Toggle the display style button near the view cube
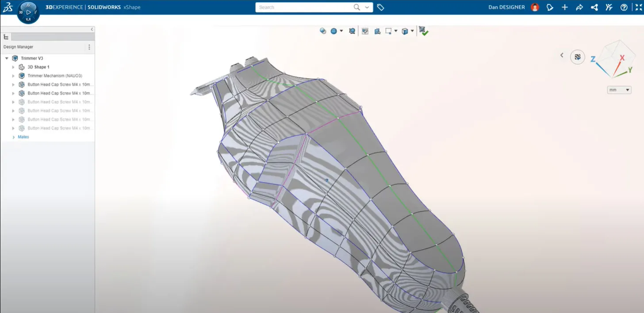Image resolution: width=644 pixels, height=313 pixels. (x=577, y=57)
